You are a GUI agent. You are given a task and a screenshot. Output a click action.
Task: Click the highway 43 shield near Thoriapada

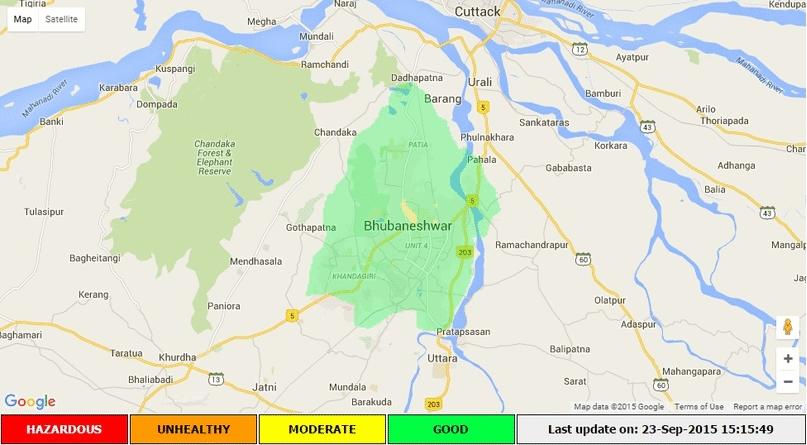point(648,126)
